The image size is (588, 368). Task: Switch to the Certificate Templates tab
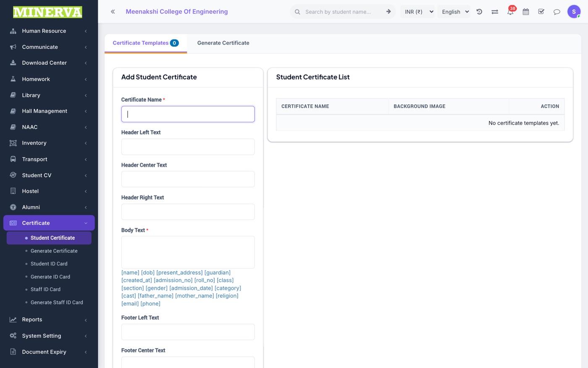(x=146, y=43)
